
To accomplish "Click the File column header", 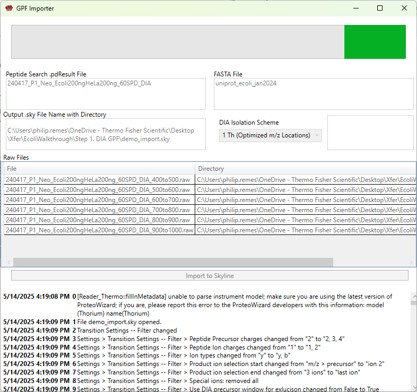I will click(99, 169).
